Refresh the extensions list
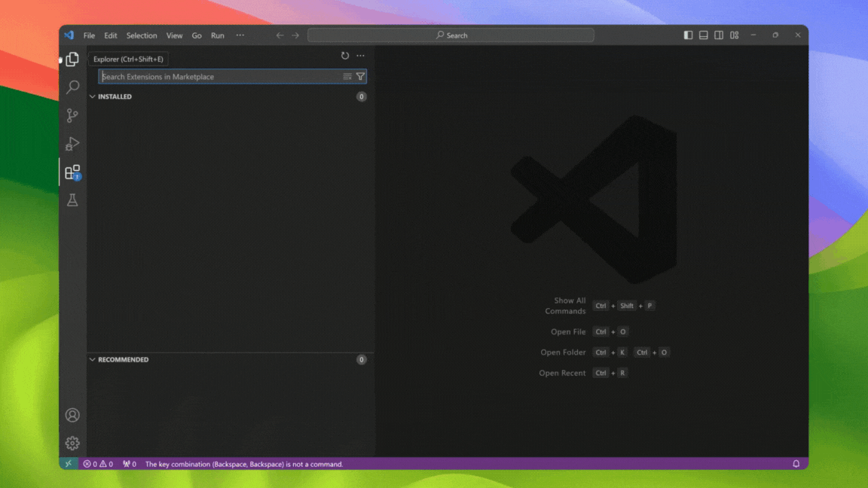 [x=345, y=55]
